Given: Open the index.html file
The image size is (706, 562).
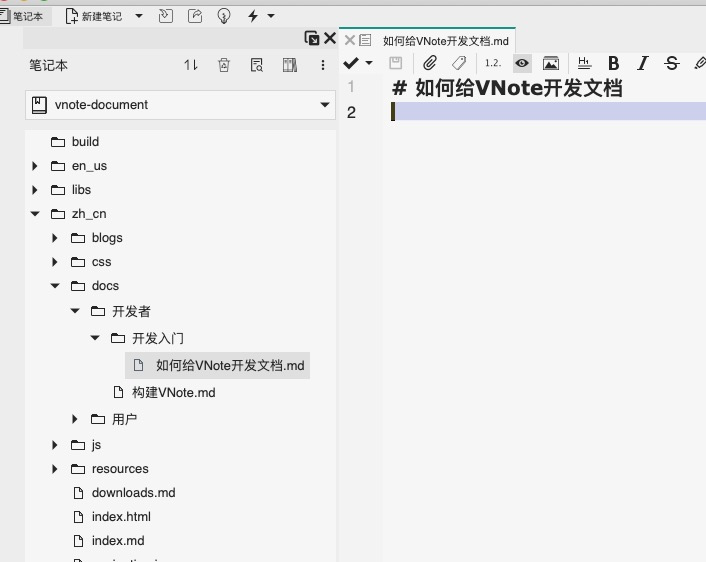Looking at the screenshot, I should click(x=121, y=517).
